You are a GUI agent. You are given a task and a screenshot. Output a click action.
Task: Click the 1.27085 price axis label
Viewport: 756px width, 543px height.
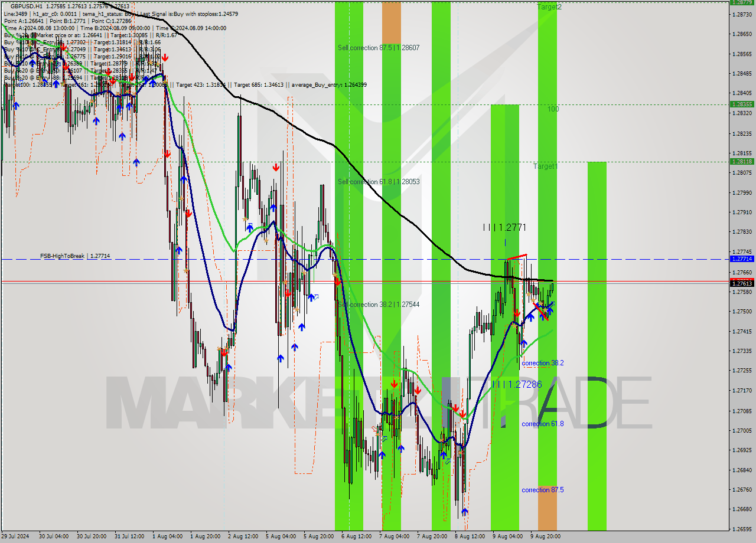pos(741,411)
